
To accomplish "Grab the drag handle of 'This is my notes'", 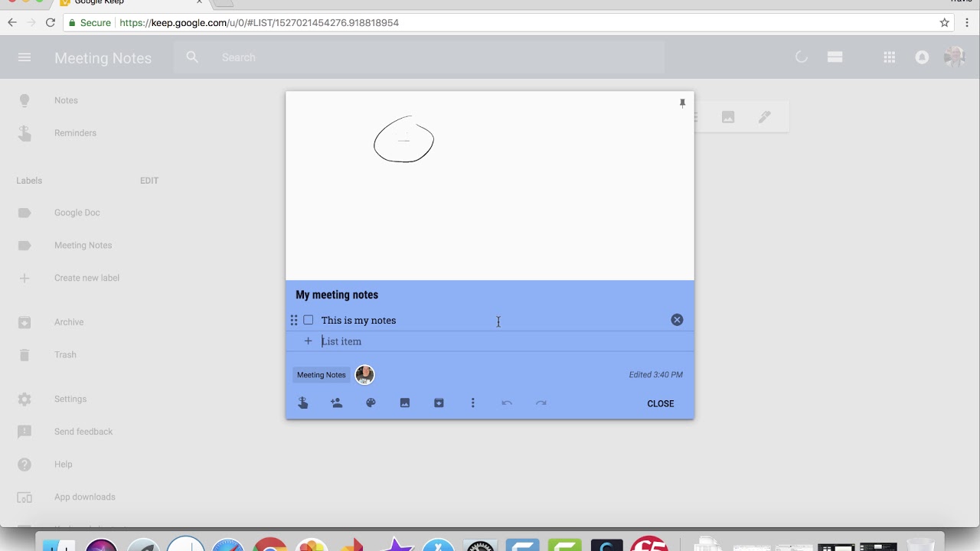I will pyautogui.click(x=294, y=320).
